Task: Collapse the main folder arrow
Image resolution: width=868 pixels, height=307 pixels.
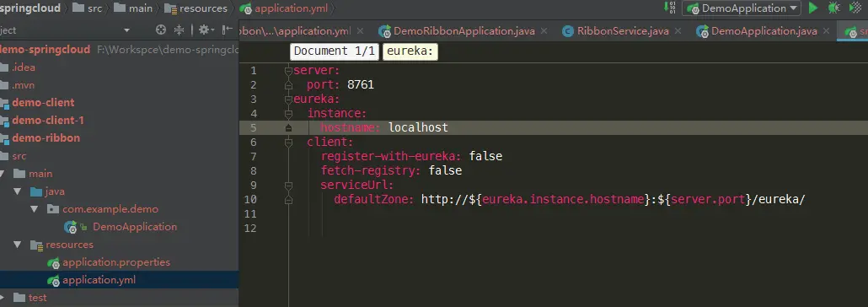Action: pos(3,174)
